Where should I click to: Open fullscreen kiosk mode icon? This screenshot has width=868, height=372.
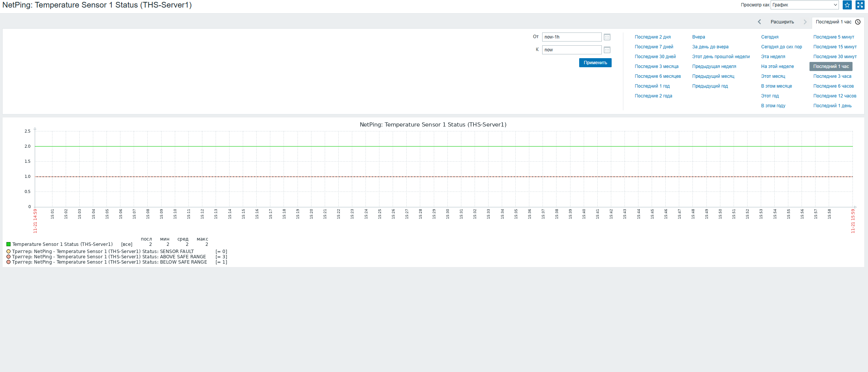pos(860,5)
